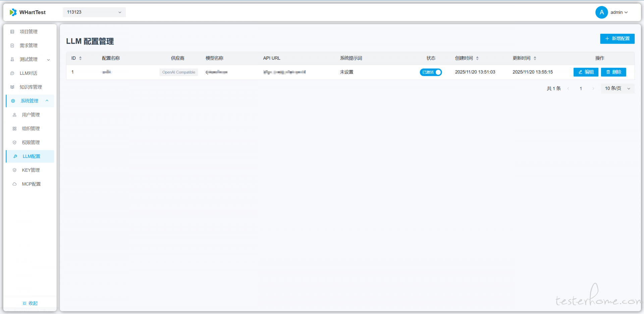Toggle the 已激活 status switch
Screen dimensions: 644x314
pos(431,72)
